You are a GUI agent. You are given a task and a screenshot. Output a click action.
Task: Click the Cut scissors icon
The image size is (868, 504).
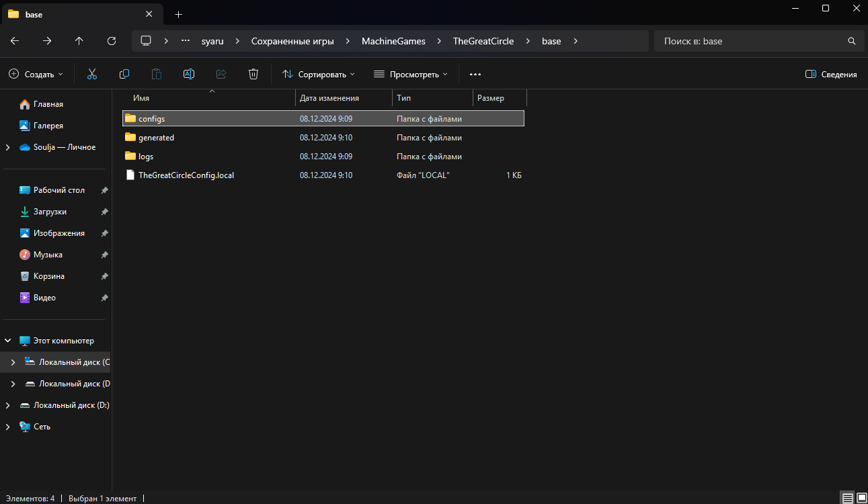pyautogui.click(x=92, y=74)
